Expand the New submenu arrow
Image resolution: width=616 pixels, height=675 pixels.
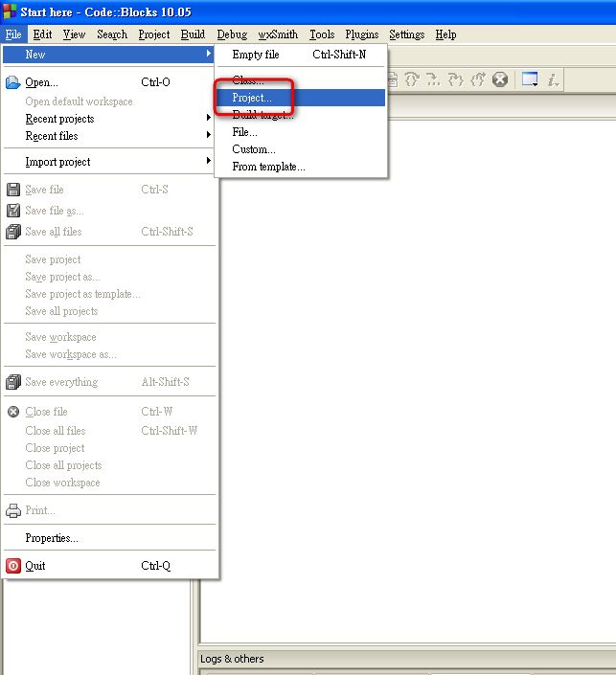click(x=209, y=54)
